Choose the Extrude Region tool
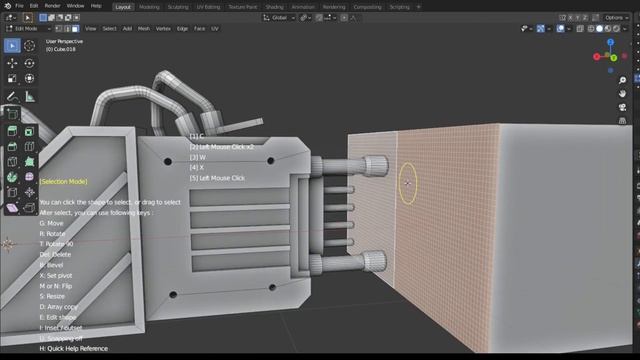Image resolution: width=640 pixels, height=360 pixels. 12,131
